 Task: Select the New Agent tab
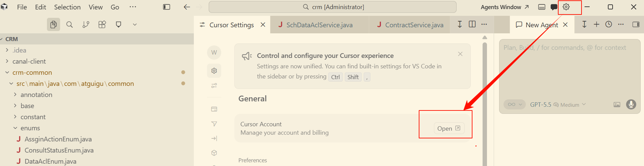[542, 25]
